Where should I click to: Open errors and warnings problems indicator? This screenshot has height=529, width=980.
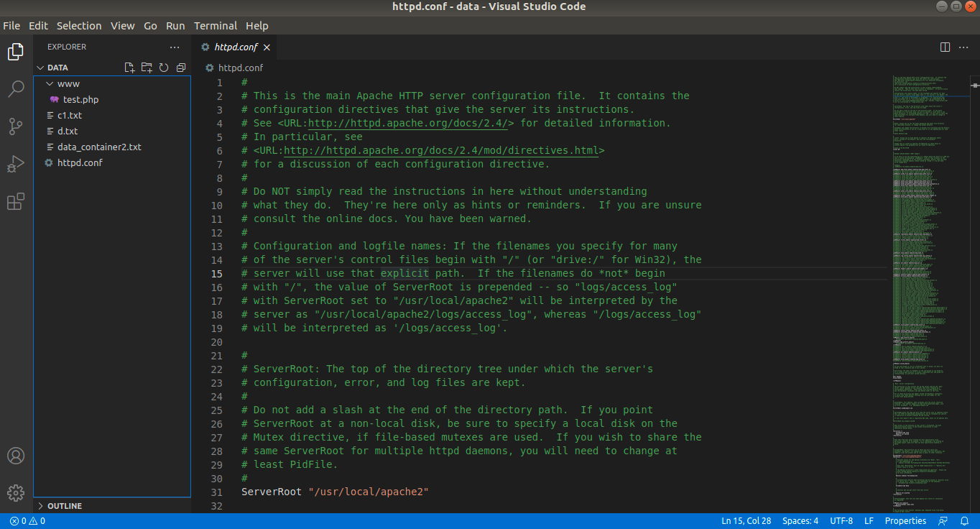[x=27, y=521]
